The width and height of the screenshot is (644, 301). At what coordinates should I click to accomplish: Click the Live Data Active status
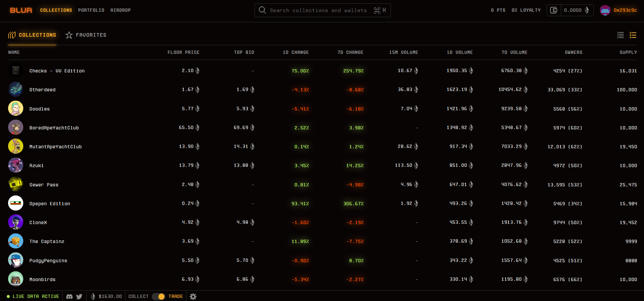click(x=33, y=296)
